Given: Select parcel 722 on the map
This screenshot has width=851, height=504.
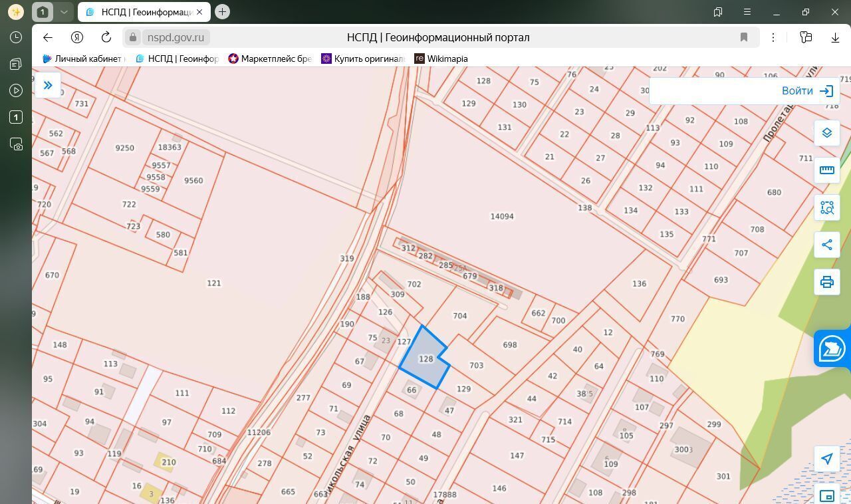Looking at the screenshot, I should (129, 204).
